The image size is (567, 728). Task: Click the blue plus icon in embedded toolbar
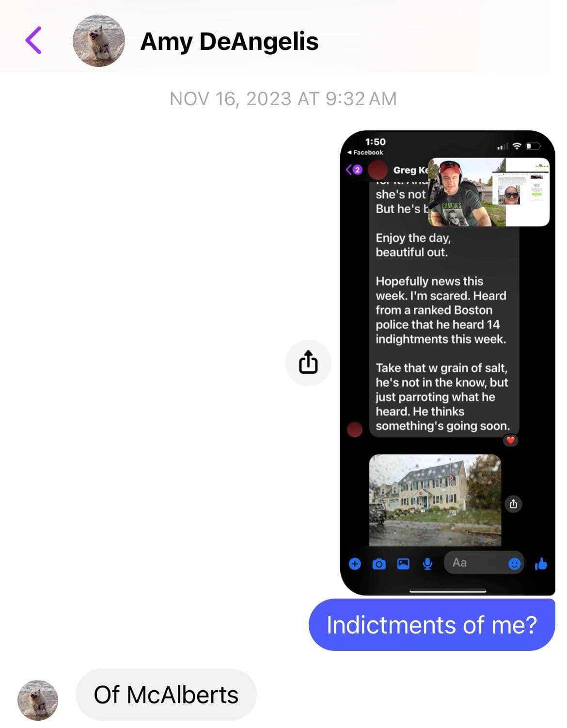(355, 564)
